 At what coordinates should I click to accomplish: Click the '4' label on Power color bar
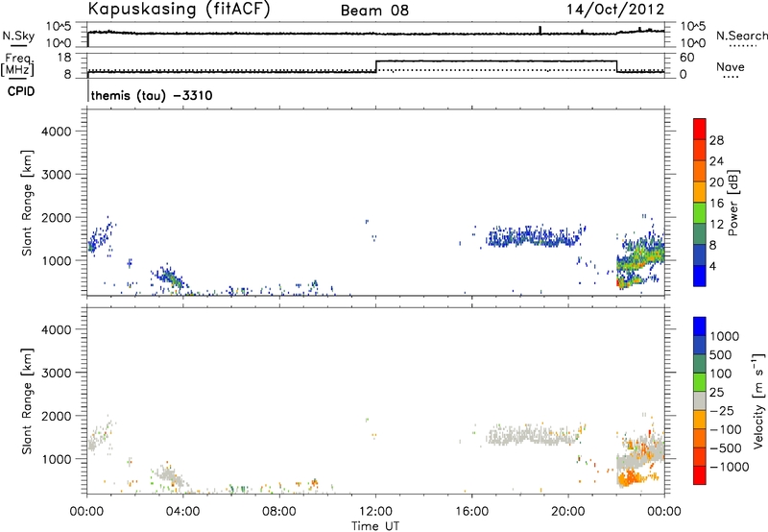coord(712,266)
